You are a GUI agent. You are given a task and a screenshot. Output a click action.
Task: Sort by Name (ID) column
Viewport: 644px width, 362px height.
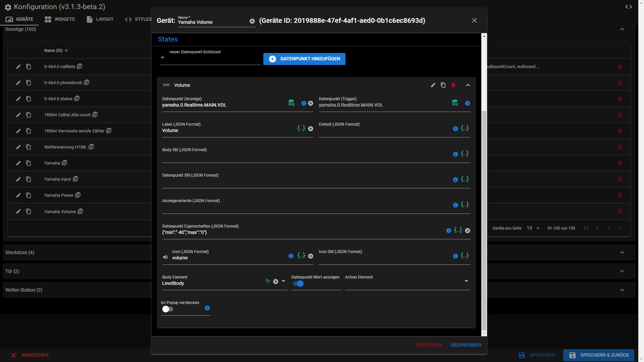56,51
